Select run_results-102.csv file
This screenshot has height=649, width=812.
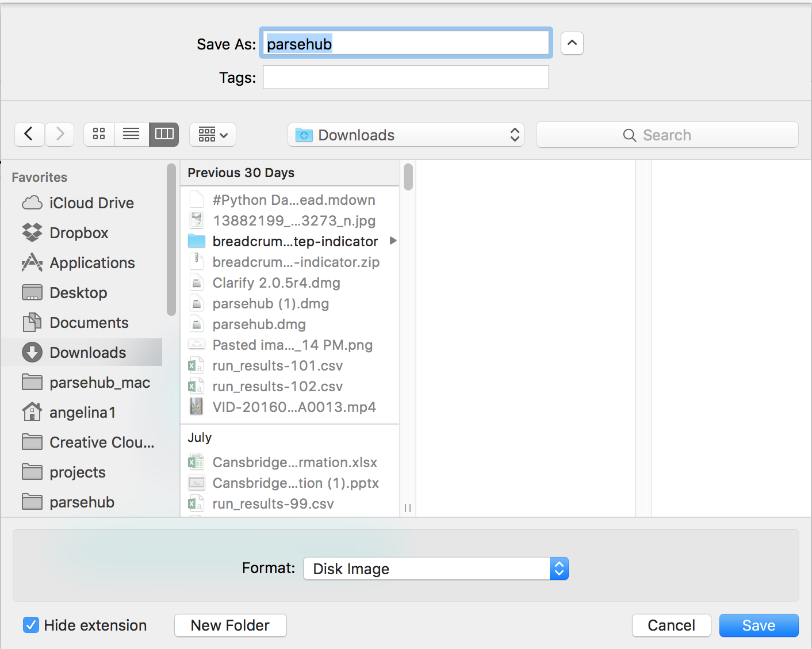(290, 386)
